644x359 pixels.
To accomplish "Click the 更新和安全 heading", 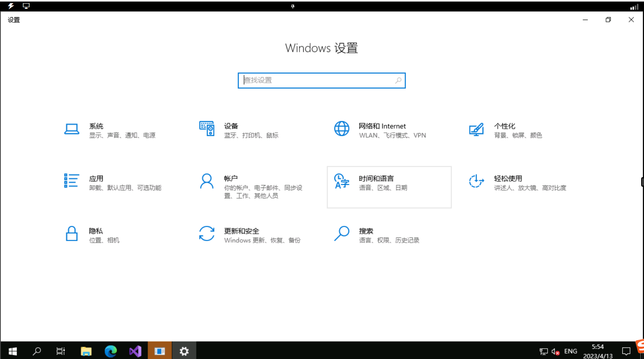I will (242, 231).
